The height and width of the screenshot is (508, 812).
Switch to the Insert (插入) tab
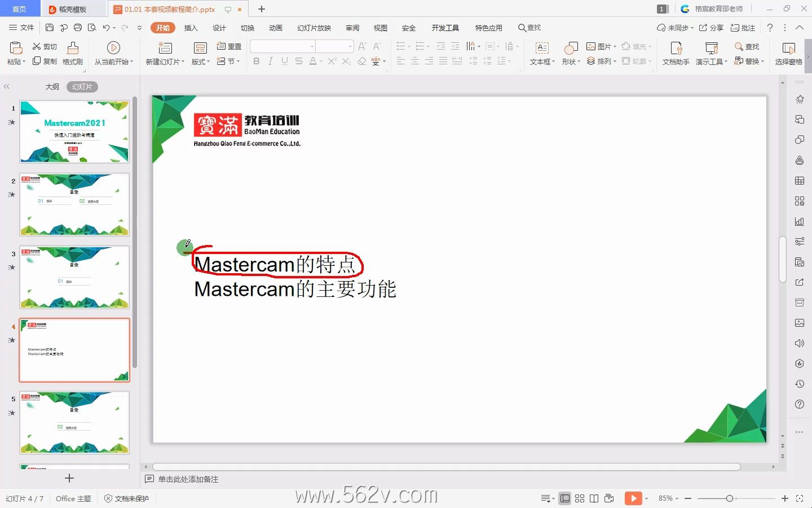pos(191,28)
